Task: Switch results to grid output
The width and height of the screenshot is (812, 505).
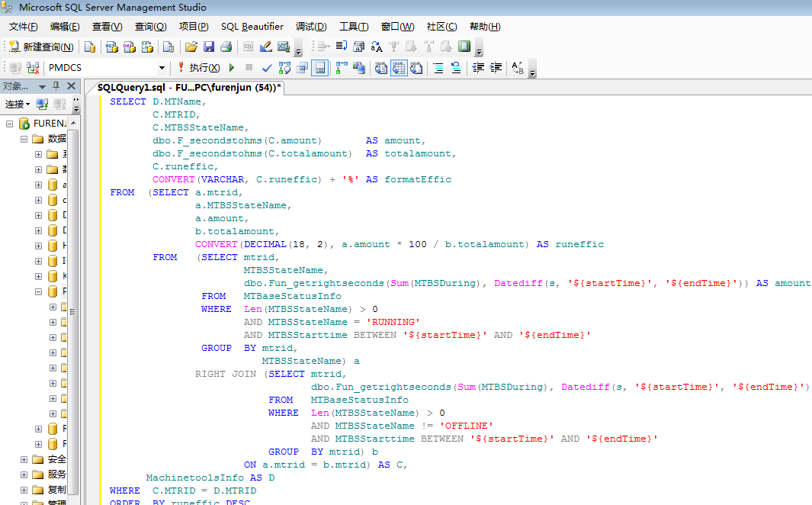Action: tap(399, 68)
